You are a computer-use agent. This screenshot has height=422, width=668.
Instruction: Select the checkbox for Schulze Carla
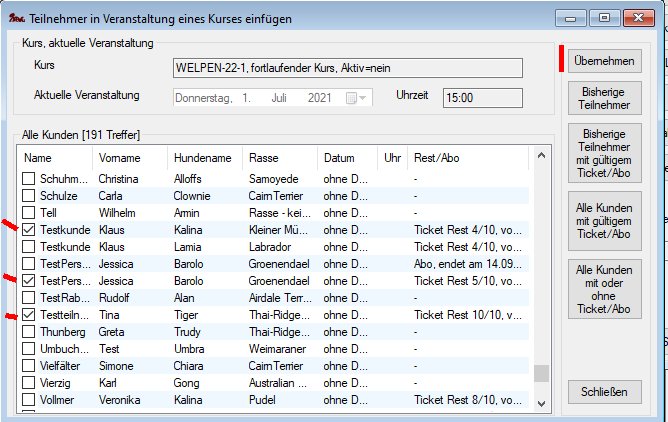pos(30,196)
